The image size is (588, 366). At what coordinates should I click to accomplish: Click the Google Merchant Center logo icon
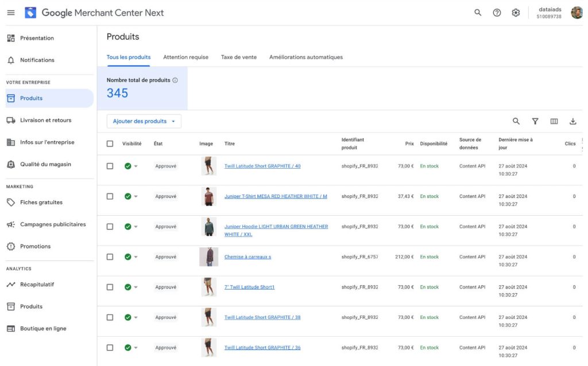[x=30, y=13]
